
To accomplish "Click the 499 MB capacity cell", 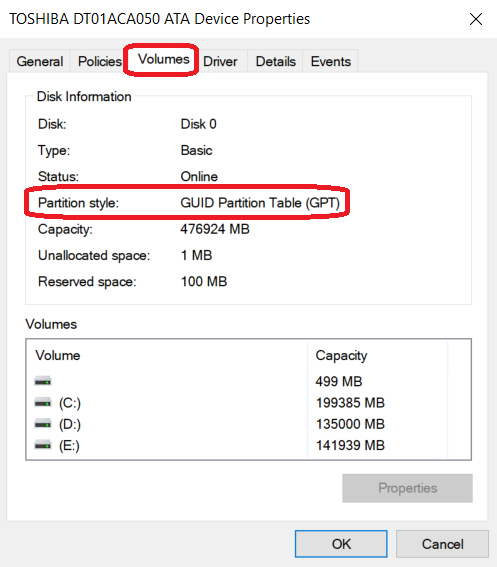I will coord(339,381).
